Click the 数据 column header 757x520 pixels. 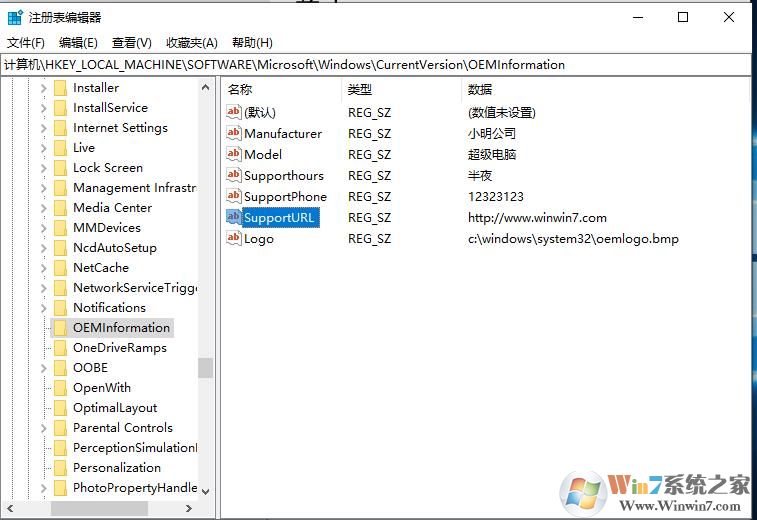[606, 89]
